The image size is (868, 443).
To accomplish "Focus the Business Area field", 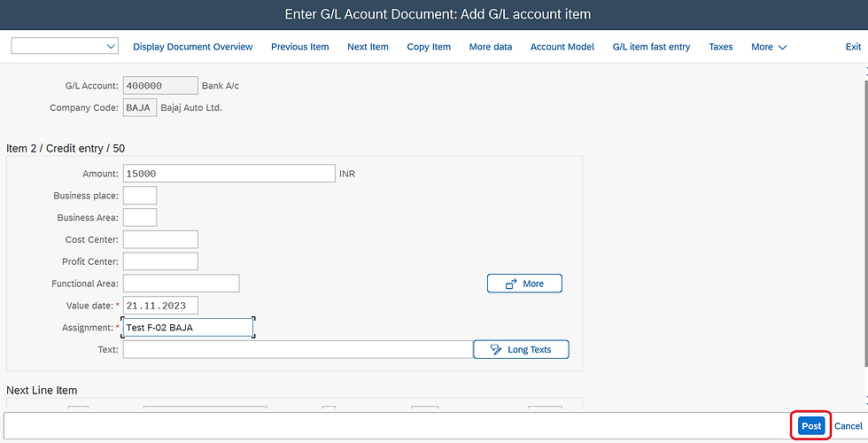I will (140, 218).
